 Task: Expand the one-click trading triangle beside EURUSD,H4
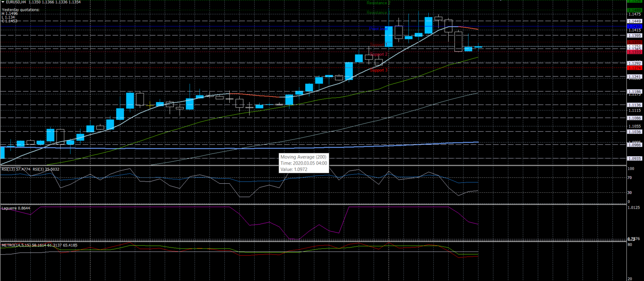tap(3, 2)
